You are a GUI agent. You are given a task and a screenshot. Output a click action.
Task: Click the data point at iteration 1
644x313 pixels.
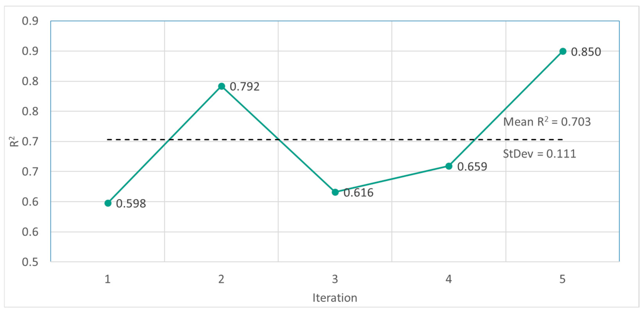108,203
